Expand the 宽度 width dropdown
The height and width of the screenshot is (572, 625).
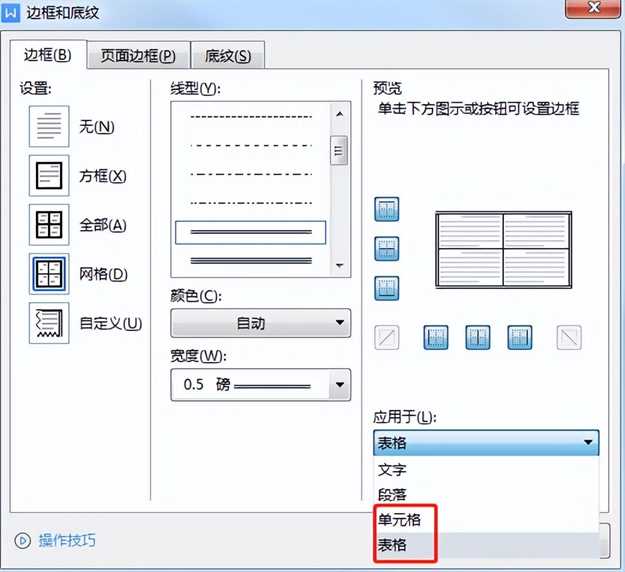pyautogui.click(x=260, y=384)
